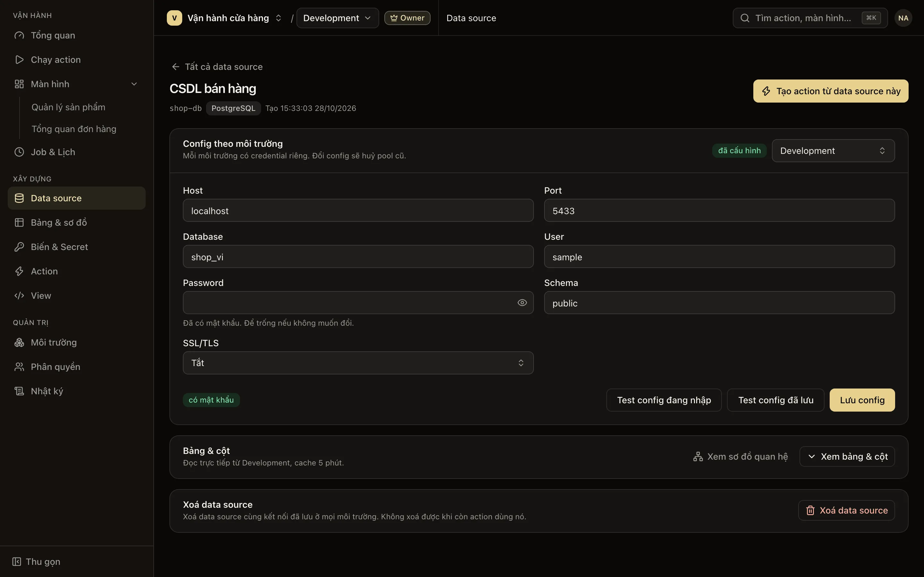Image resolution: width=924 pixels, height=577 pixels.
Task: Open Tổng quan dashboard icon in sidebar
Action: (19, 36)
